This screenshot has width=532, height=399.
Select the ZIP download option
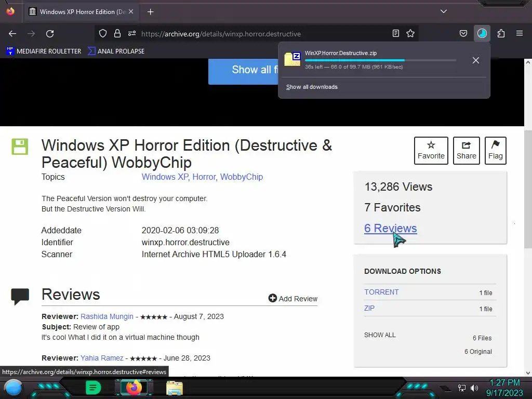pyautogui.click(x=369, y=308)
